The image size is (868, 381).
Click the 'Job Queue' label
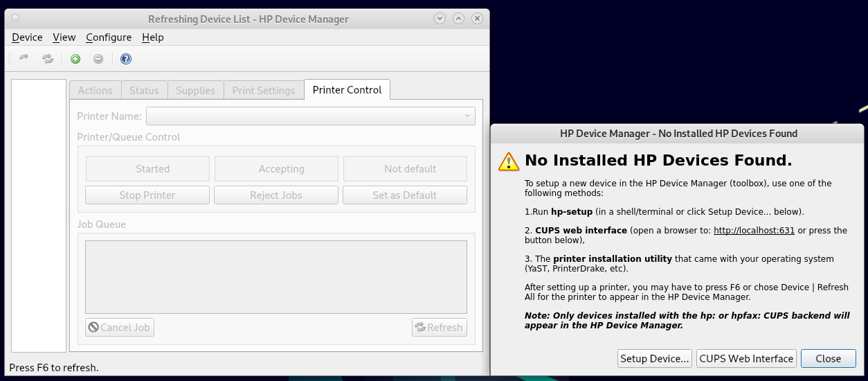[102, 224]
